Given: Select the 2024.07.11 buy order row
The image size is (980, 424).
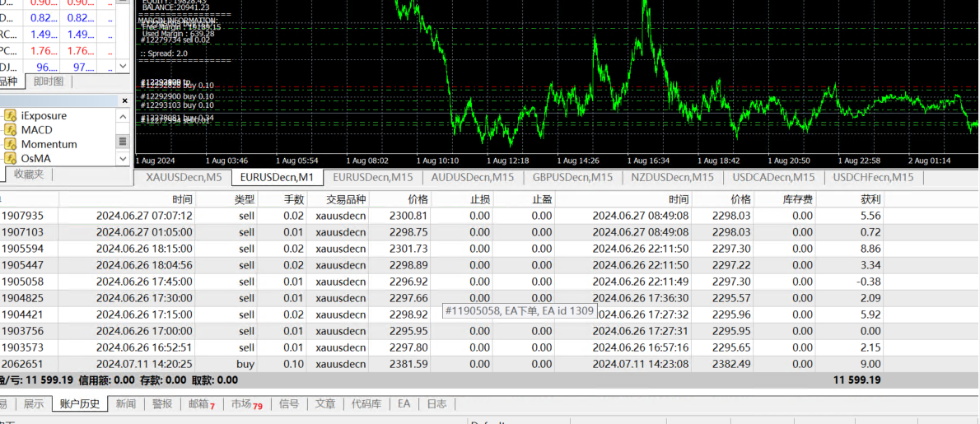Looking at the screenshot, I should click(489, 363).
